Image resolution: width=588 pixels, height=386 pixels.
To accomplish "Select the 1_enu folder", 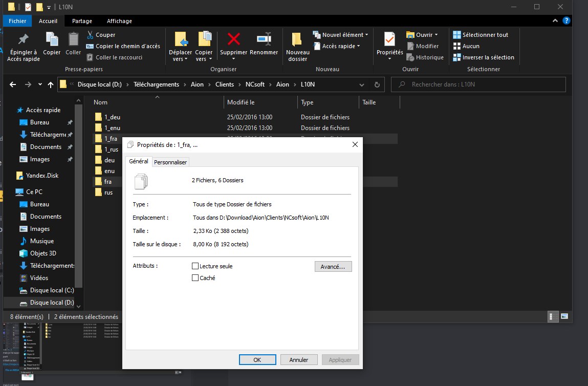I will [x=245, y=128].
